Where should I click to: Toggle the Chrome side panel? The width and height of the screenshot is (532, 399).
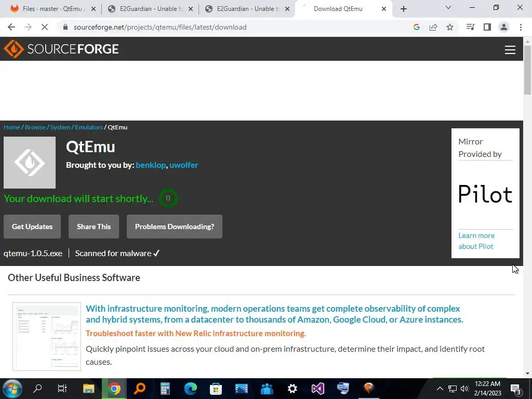click(x=487, y=27)
